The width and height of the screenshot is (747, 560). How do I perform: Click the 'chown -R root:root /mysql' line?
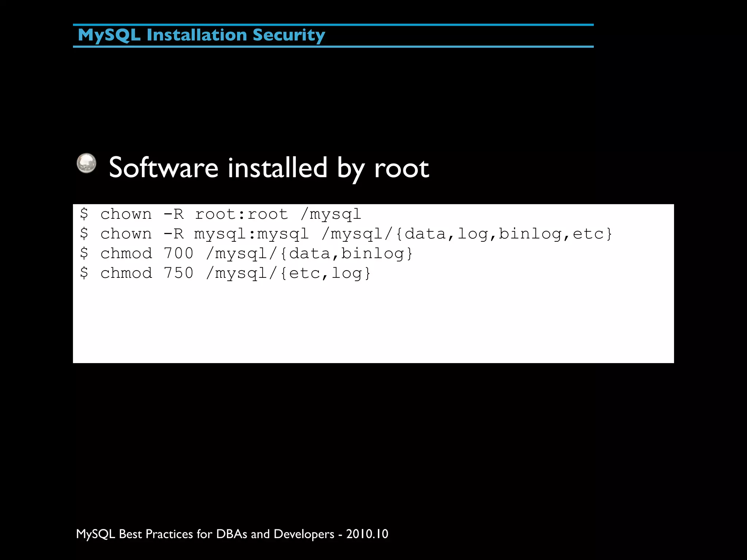coord(221,214)
